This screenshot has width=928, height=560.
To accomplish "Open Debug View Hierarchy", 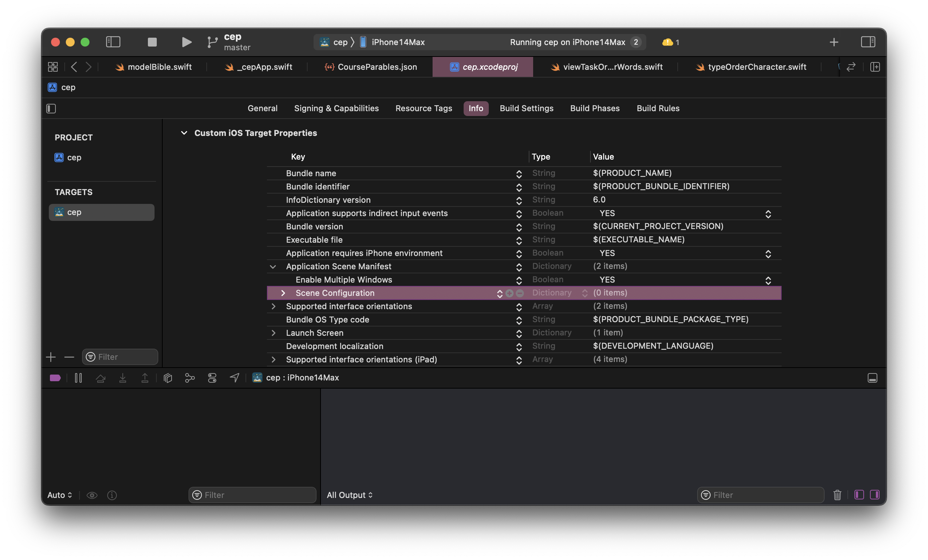I will pyautogui.click(x=168, y=378).
